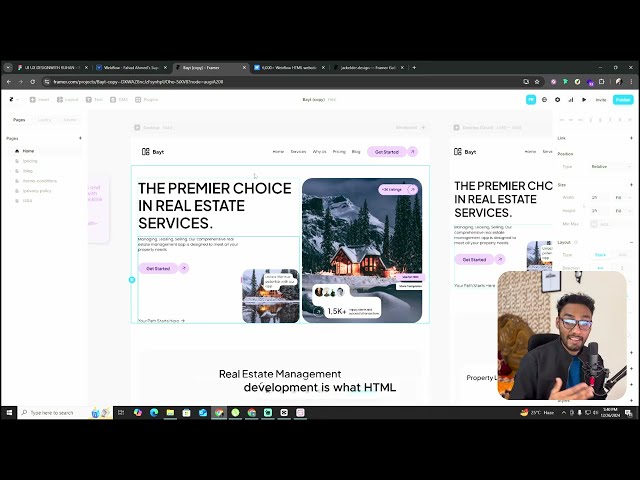Click Get Started button in Desktop navbar
This screenshot has width=640, height=480.
pyautogui.click(x=387, y=151)
